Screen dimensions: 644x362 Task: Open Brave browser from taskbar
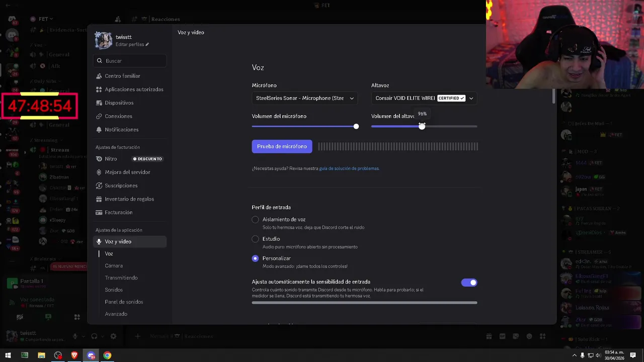pos(74,355)
